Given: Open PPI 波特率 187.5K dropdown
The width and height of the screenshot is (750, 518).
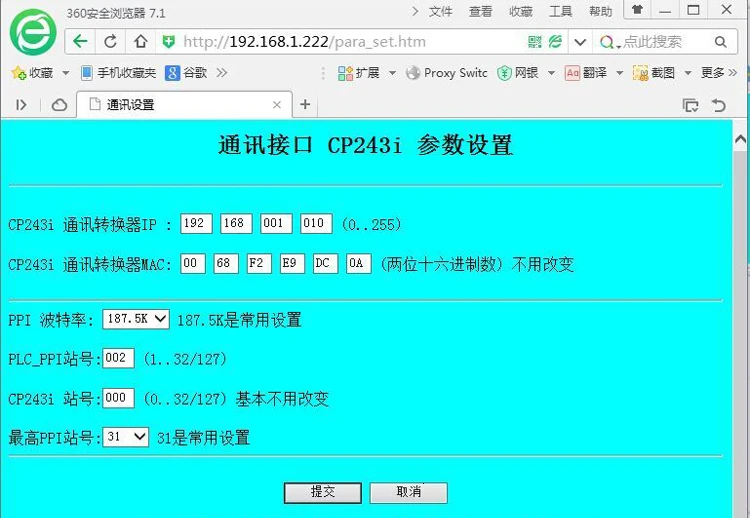Looking at the screenshot, I should point(136,319).
